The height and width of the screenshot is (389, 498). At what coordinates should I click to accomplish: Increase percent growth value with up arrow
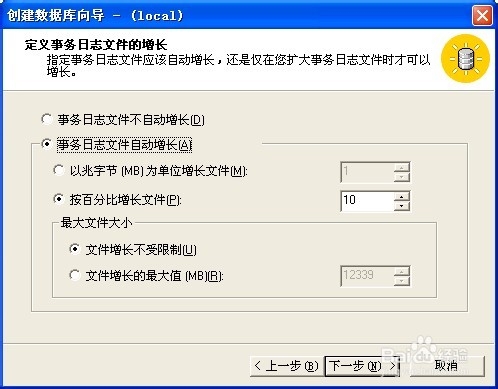coord(402,196)
